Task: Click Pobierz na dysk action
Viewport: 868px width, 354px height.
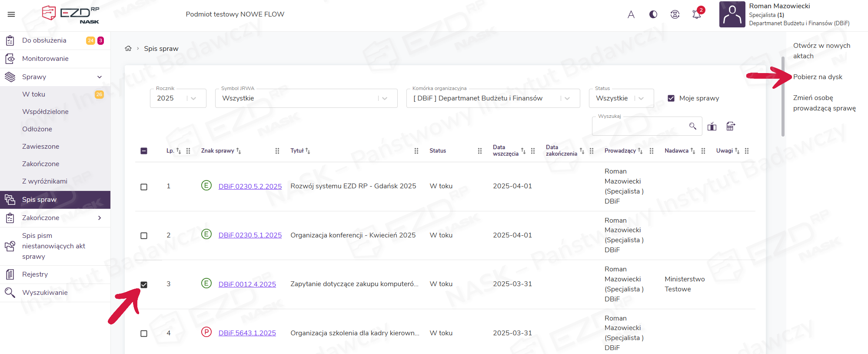Action: [x=818, y=77]
